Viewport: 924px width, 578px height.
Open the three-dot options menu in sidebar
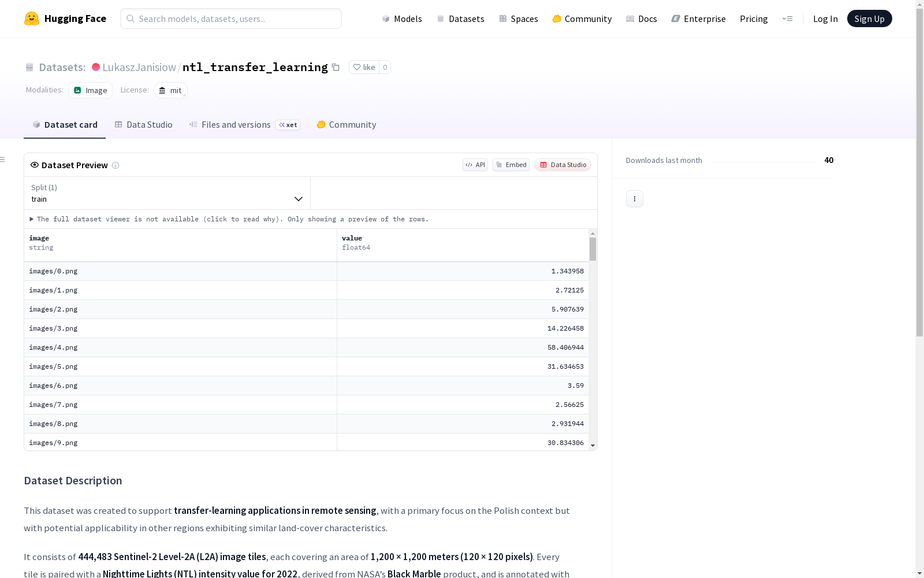click(635, 199)
